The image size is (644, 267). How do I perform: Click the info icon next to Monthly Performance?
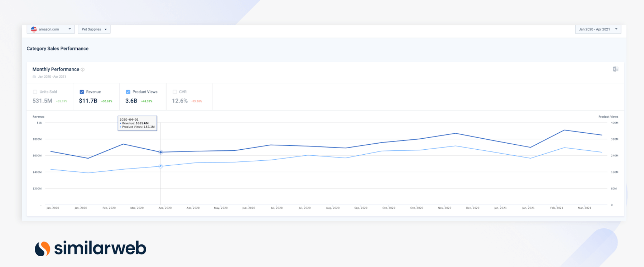click(x=83, y=69)
